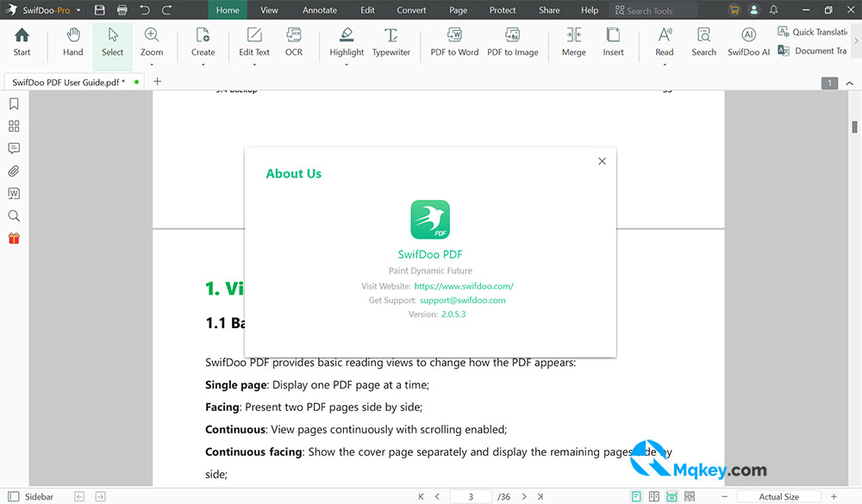Show page thumbnails side panel

click(14, 127)
